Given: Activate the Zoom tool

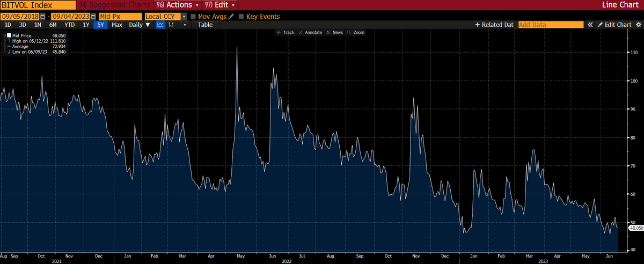Looking at the screenshot, I should click(356, 32).
